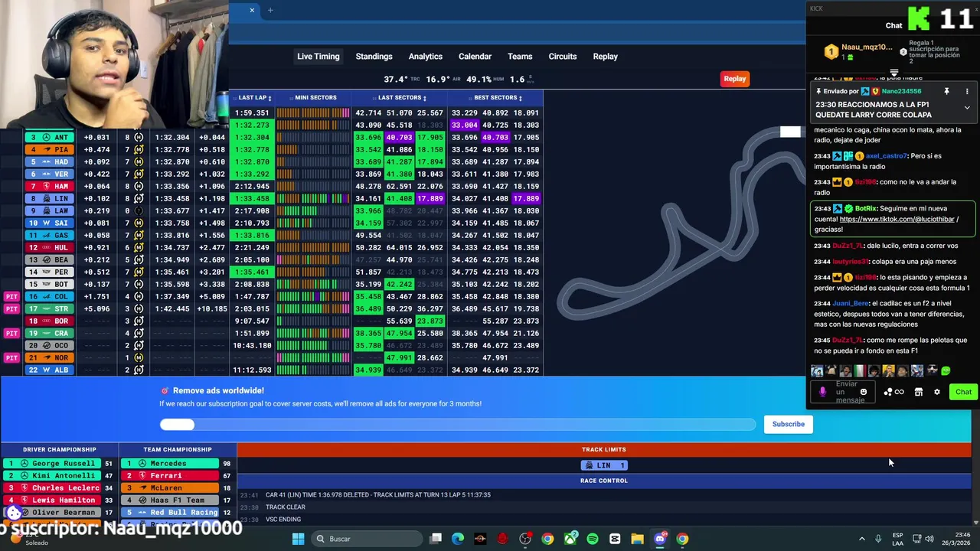The height and width of the screenshot is (551, 980).
Task: Click the green emote at end of emote row
Action: pos(946,371)
